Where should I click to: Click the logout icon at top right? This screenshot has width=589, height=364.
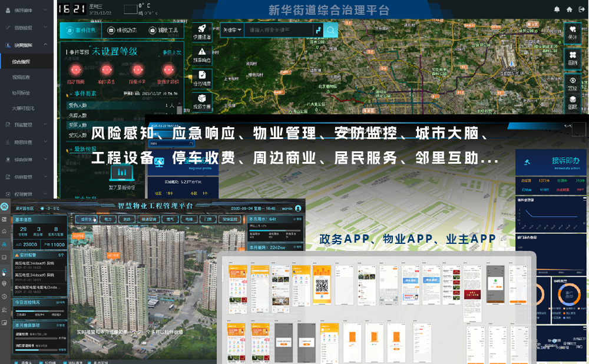(580, 9)
